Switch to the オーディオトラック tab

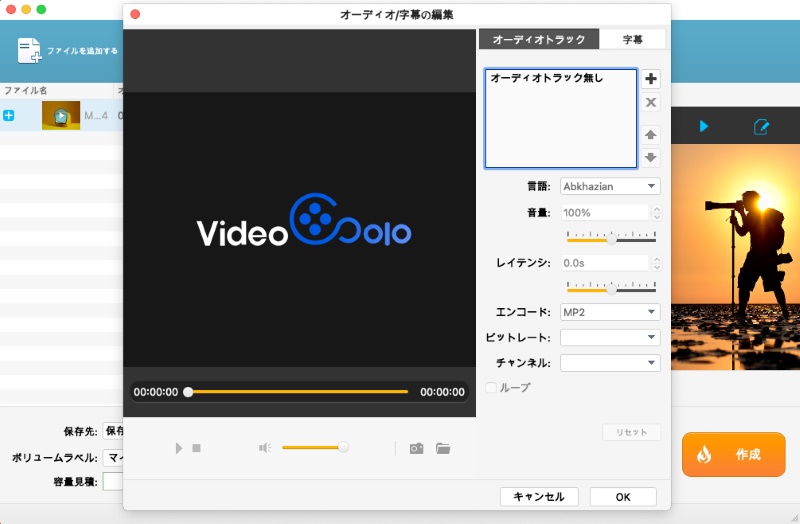point(539,39)
